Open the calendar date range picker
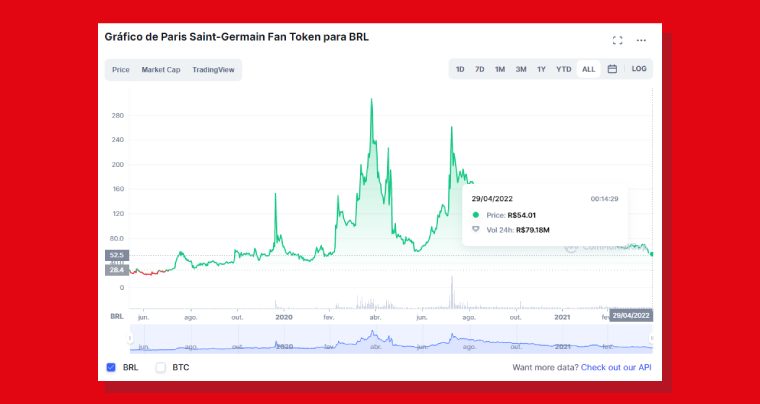The height and width of the screenshot is (404, 760). [x=612, y=69]
